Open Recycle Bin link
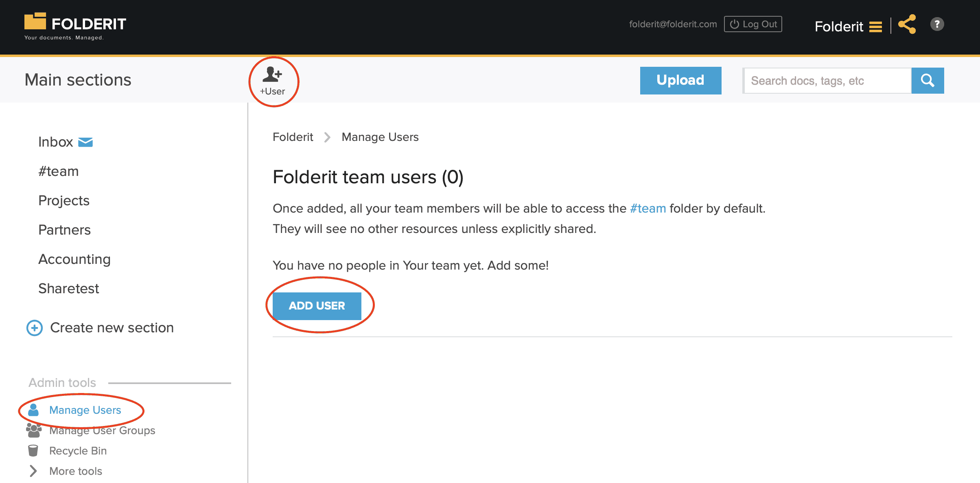This screenshot has height=483, width=980. pyautogui.click(x=78, y=451)
